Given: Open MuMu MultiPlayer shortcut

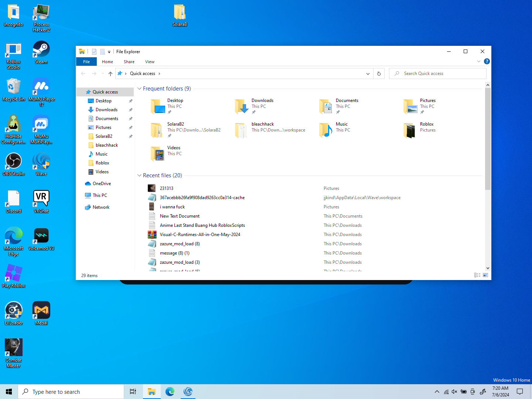Looking at the screenshot, I should point(41,130).
